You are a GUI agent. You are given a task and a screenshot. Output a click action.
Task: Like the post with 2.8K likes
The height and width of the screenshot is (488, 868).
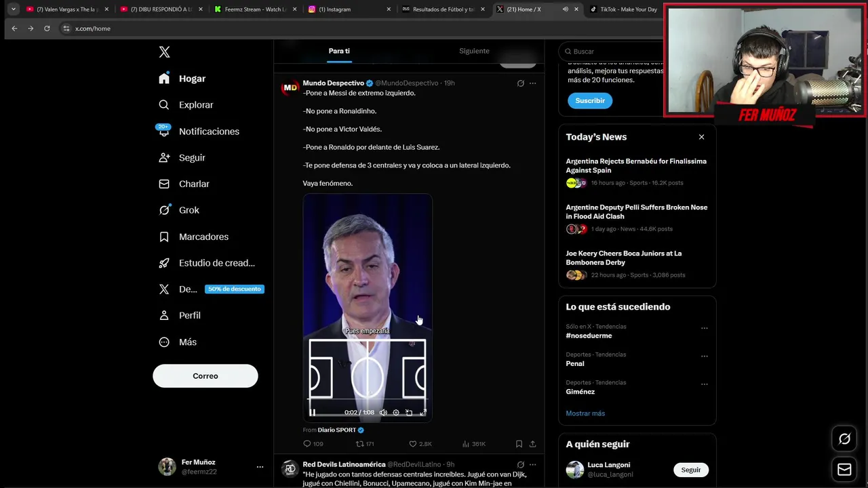point(420,444)
